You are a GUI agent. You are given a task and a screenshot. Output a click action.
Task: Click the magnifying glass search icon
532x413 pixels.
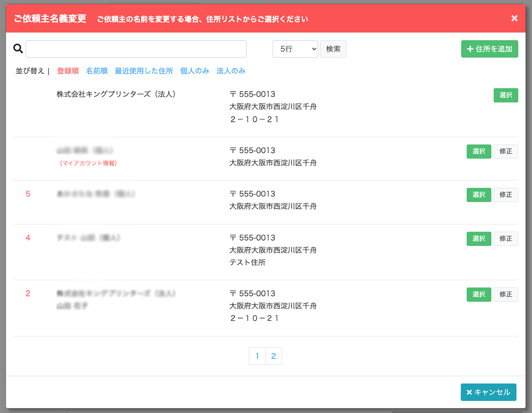pos(18,49)
